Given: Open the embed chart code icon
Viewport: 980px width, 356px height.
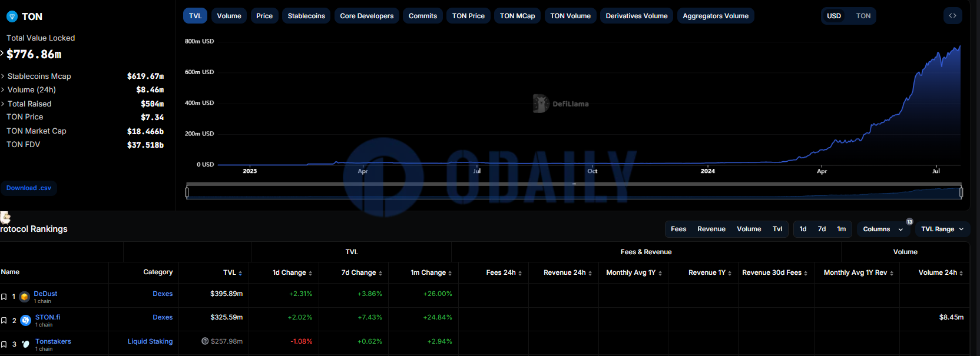Looking at the screenshot, I should point(952,16).
